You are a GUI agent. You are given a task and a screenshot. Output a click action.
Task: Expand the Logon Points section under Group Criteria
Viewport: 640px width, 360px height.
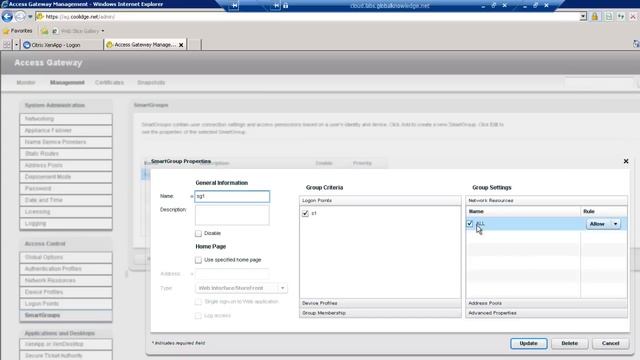tap(380, 200)
